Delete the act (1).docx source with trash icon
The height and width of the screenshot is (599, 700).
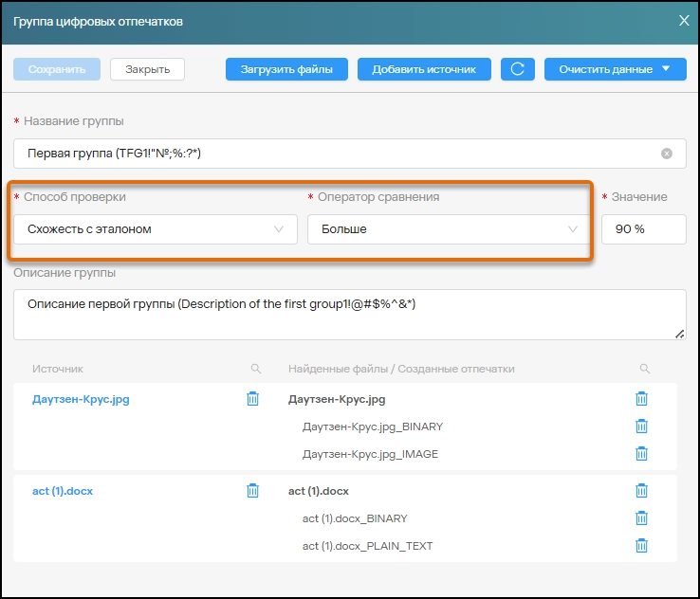click(x=252, y=491)
